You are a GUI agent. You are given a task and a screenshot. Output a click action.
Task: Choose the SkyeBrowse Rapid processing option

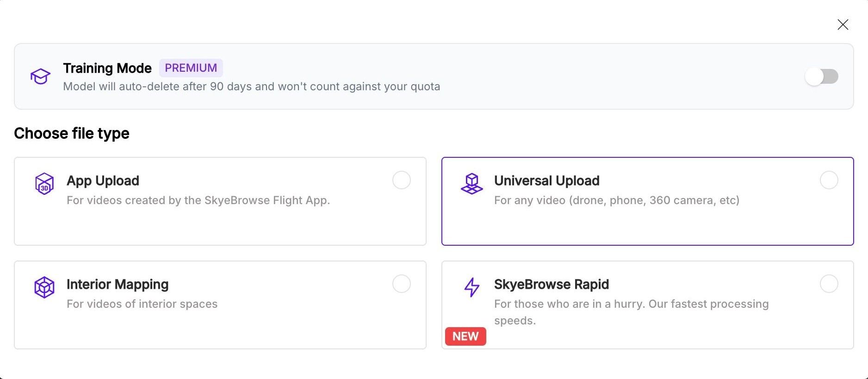click(648, 304)
